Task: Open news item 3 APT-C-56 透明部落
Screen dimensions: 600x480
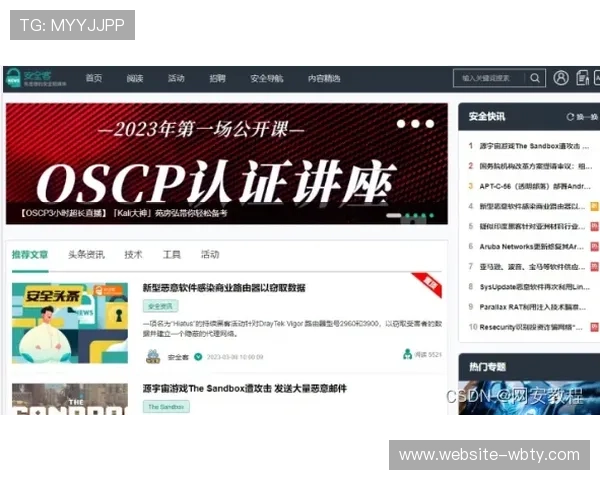Action: tap(535, 186)
